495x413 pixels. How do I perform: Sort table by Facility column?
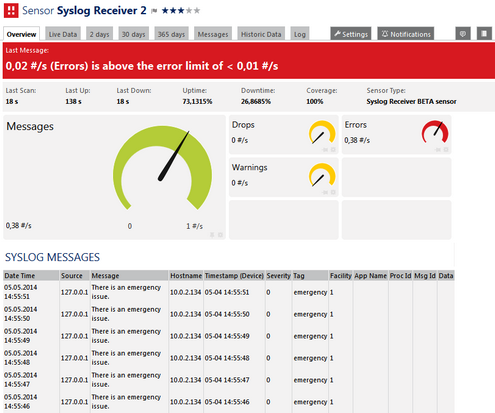pyautogui.click(x=341, y=276)
